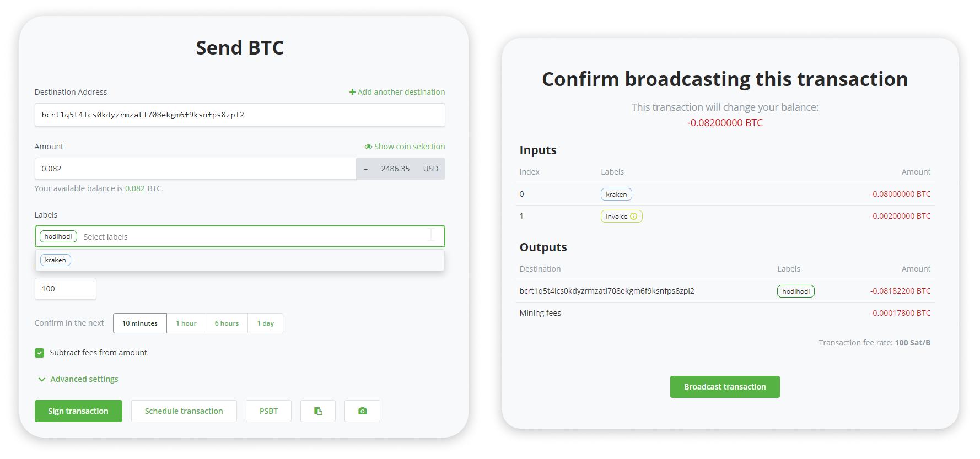Select the 6 hours confirmation option
The width and height of the screenshot is (980, 459).
pos(227,323)
